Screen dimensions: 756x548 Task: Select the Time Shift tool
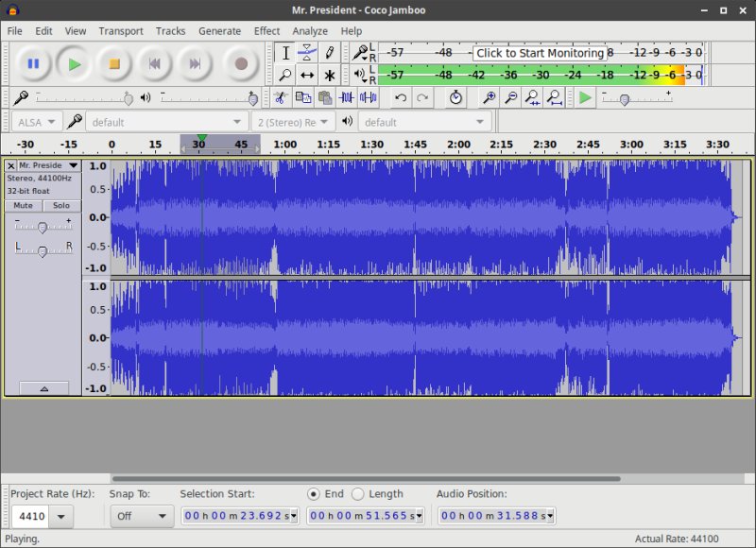pyautogui.click(x=307, y=76)
